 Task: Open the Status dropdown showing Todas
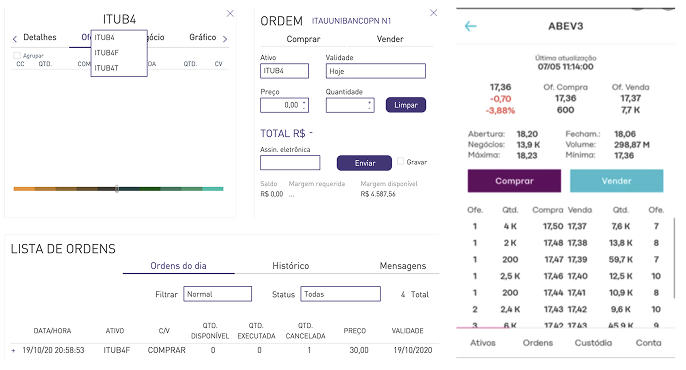(x=340, y=294)
